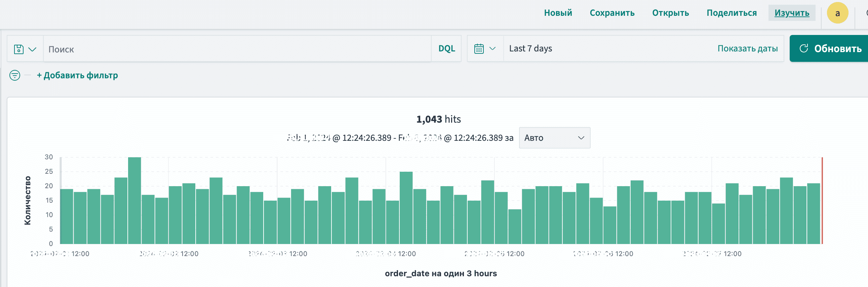The width and height of the screenshot is (868, 287).
Task: Switch query language via DQL button
Action: (446, 48)
